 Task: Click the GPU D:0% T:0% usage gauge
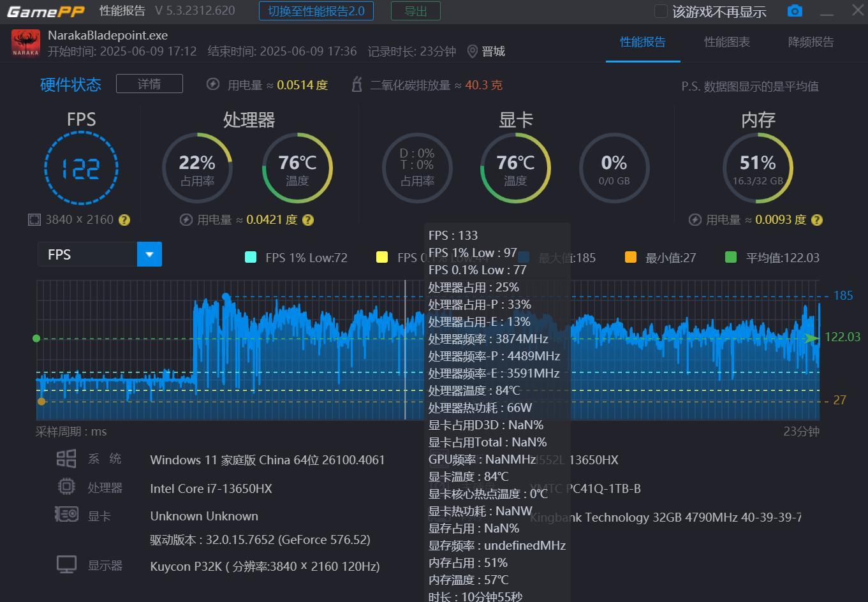pos(417,168)
